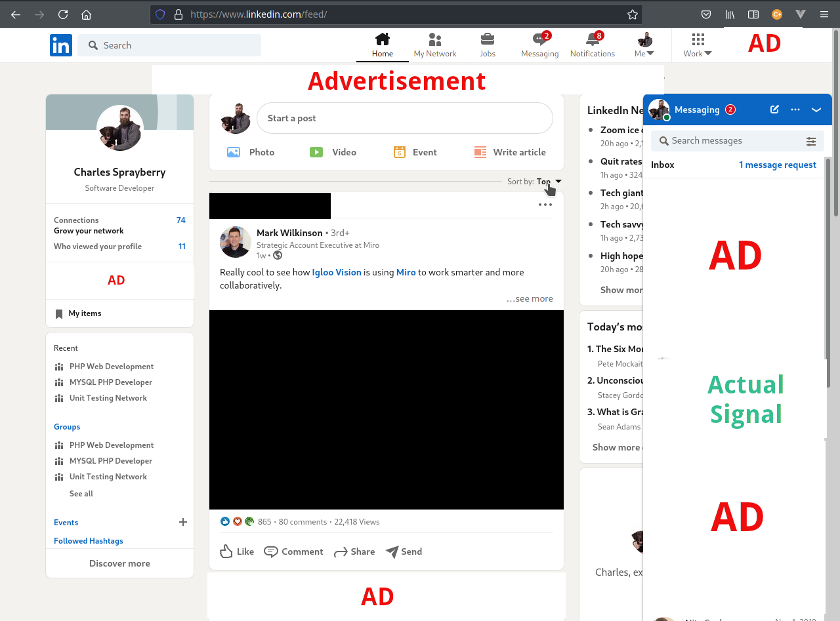Screen dimensions: 840x621
Task: Open the Groups heading link
Action: (67, 427)
